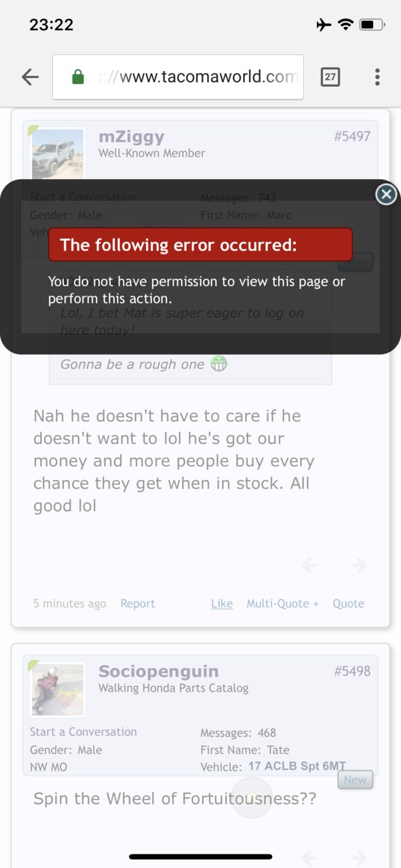
Task: Open Sociopenguin's avatar thumbnail
Action: coord(58,690)
